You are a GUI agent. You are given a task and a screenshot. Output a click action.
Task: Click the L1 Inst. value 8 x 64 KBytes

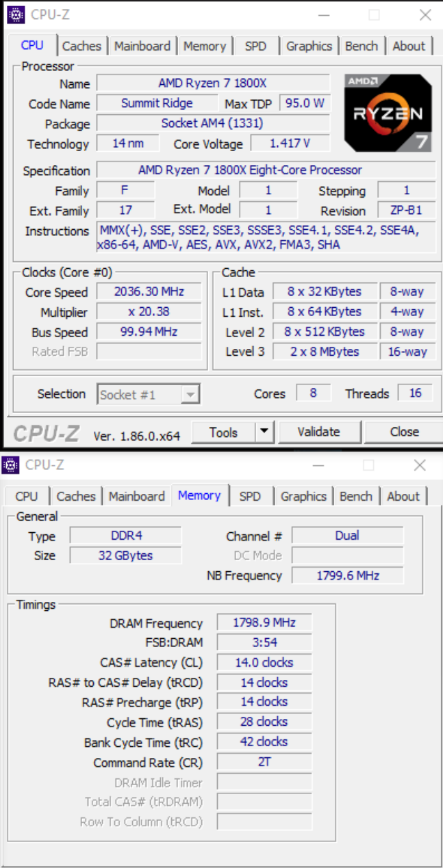(x=325, y=311)
